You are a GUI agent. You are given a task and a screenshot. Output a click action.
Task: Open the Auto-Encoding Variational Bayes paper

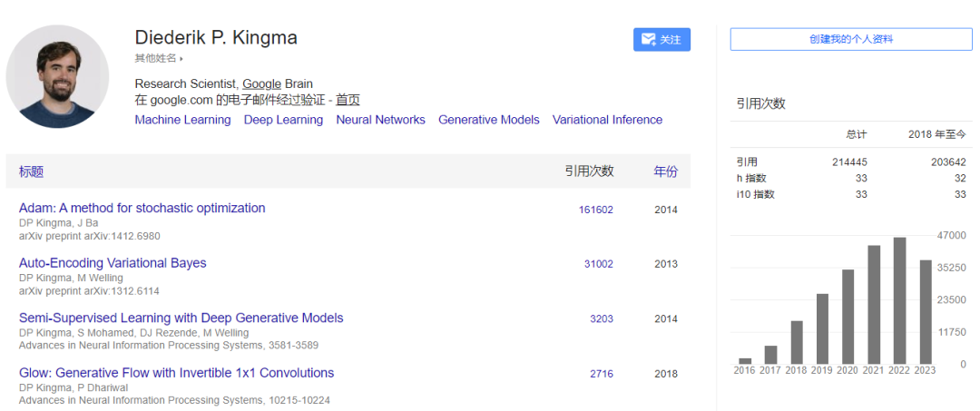[x=113, y=263]
